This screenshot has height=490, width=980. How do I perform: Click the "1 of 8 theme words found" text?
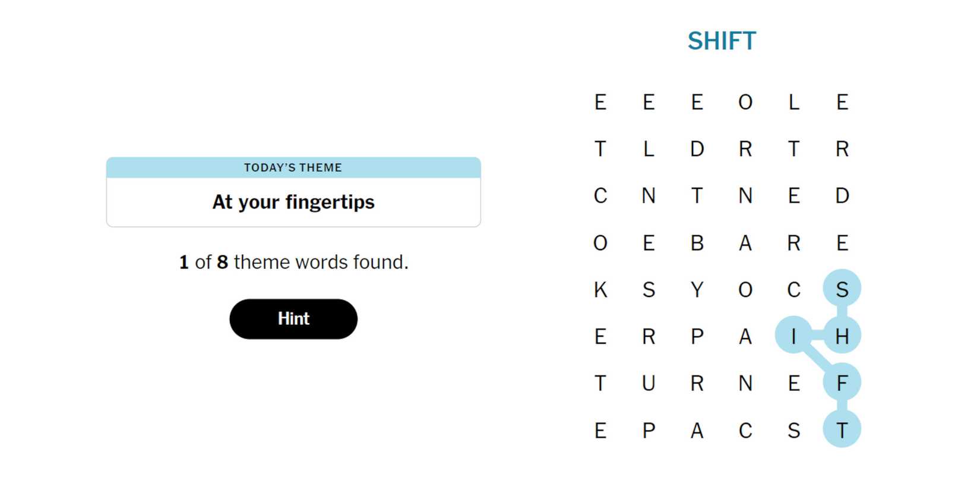293,262
